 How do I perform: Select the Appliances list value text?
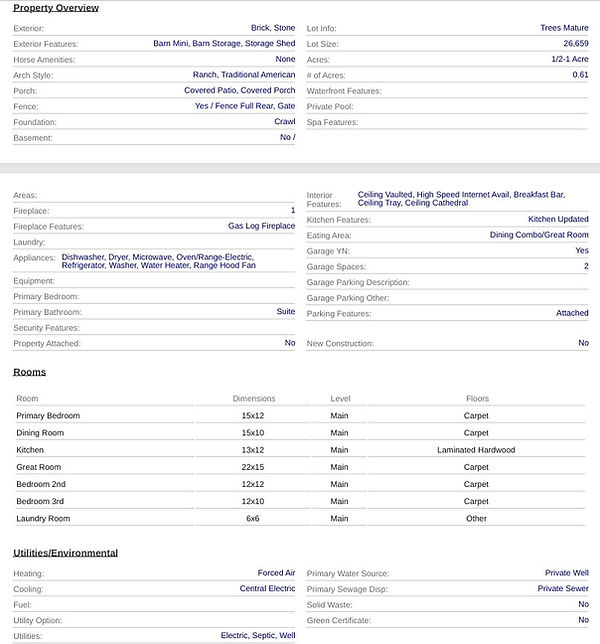click(159, 261)
